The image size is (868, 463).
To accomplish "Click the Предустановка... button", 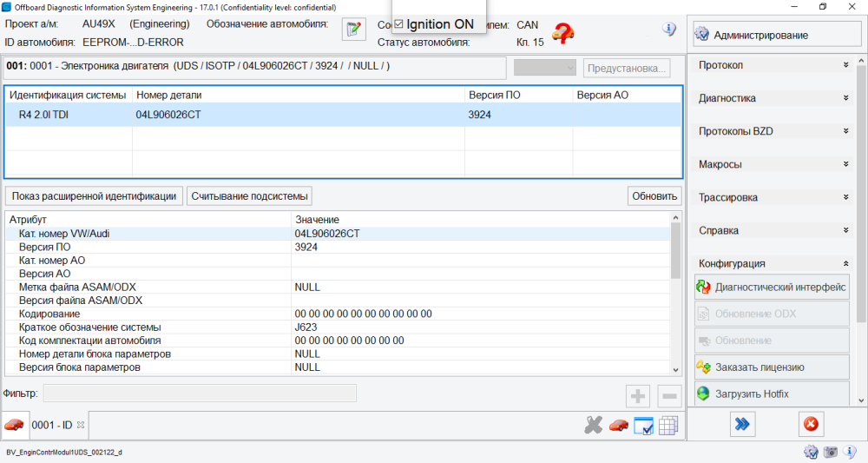I will pyautogui.click(x=627, y=68).
